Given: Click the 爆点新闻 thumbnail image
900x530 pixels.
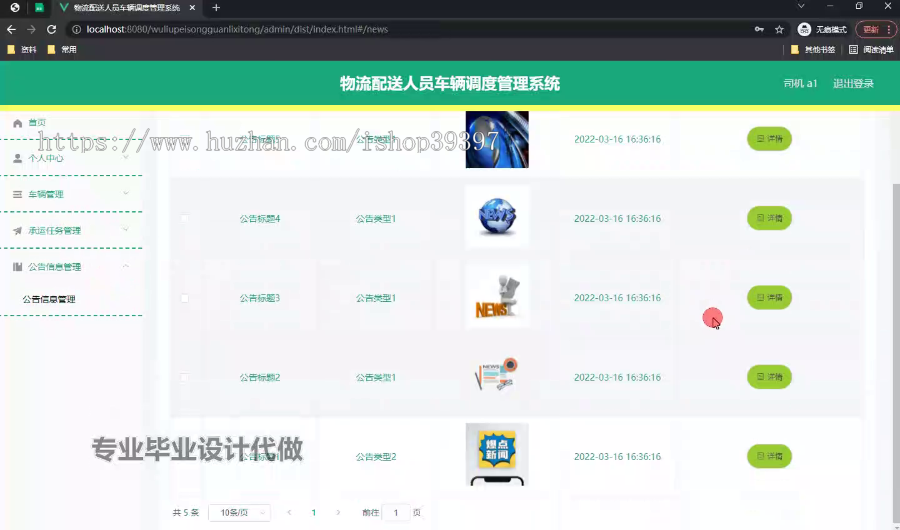Looking at the screenshot, I should pos(497,455).
